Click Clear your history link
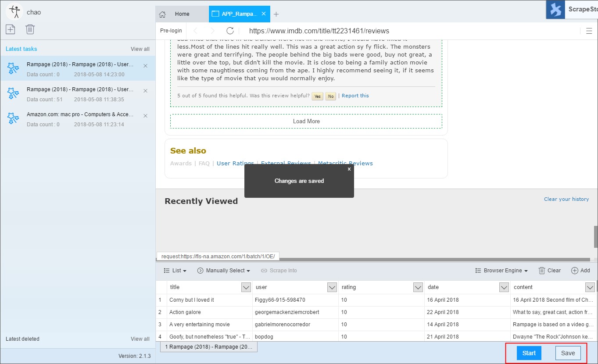 click(x=566, y=199)
